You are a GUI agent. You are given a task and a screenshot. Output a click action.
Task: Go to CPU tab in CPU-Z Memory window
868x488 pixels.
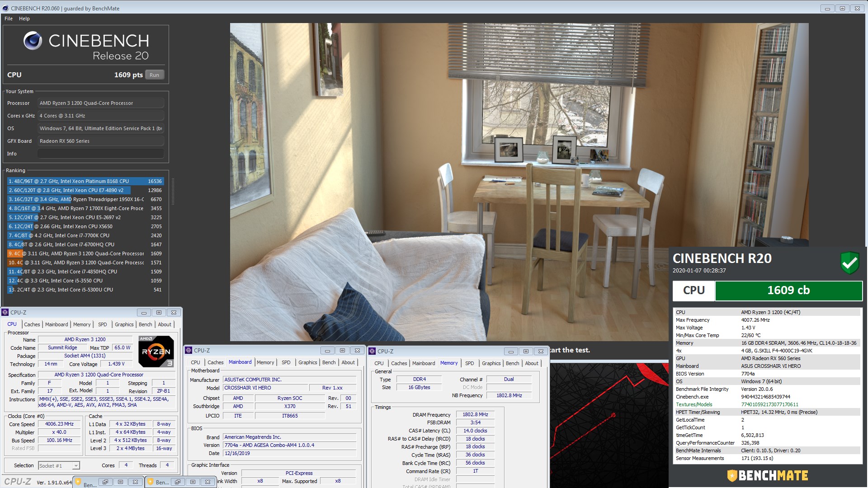[379, 363]
